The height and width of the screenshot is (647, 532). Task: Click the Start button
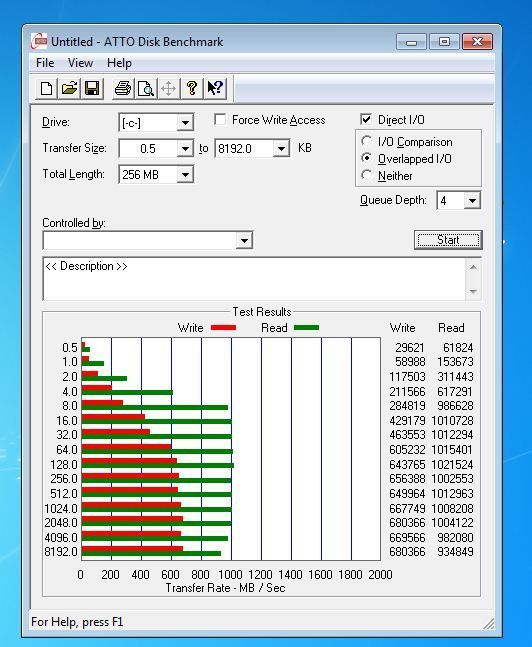448,240
